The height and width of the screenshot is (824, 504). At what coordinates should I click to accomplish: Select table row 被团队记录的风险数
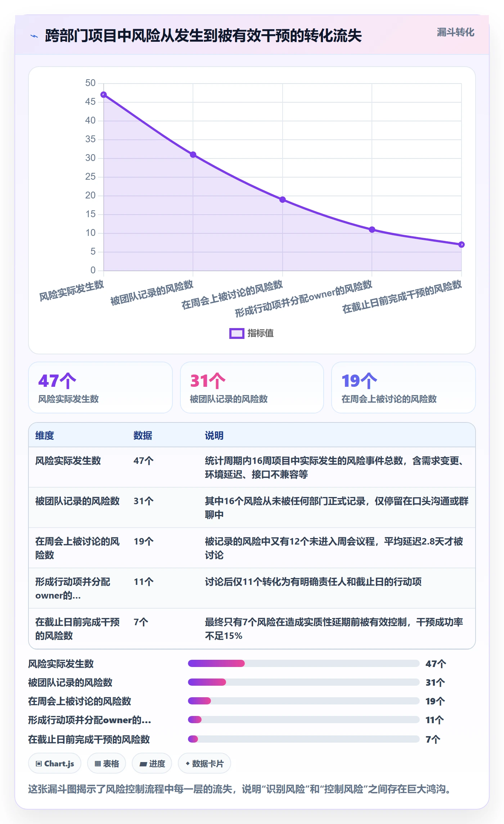[x=252, y=508]
